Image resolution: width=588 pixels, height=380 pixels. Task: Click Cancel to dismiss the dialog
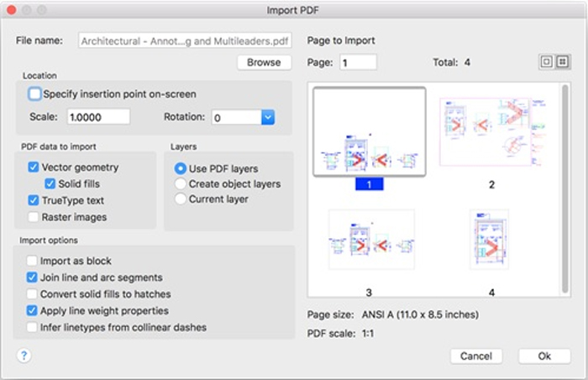(x=476, y=356)
